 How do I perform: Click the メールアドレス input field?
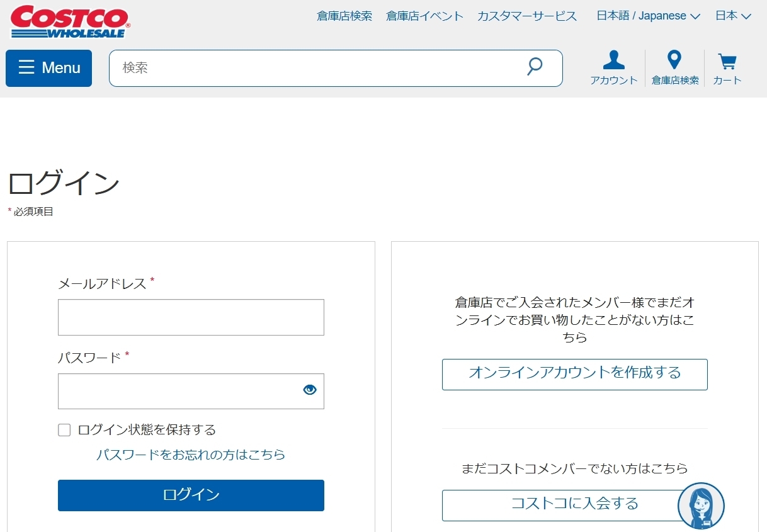point(191,317)
